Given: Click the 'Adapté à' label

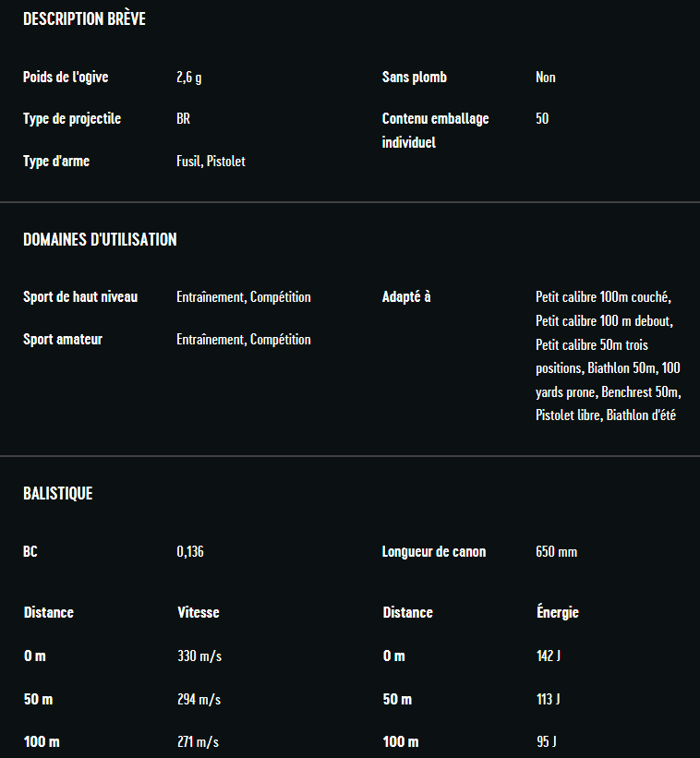Looking at the screenshot, I should point(406,297).
